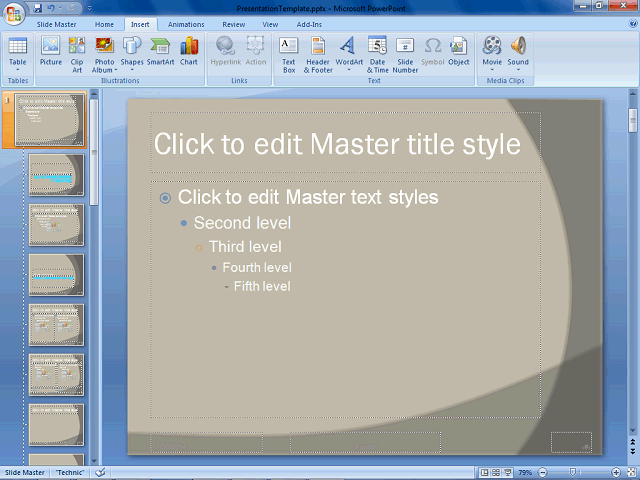Open the Shapes gallery

point(132,54)
